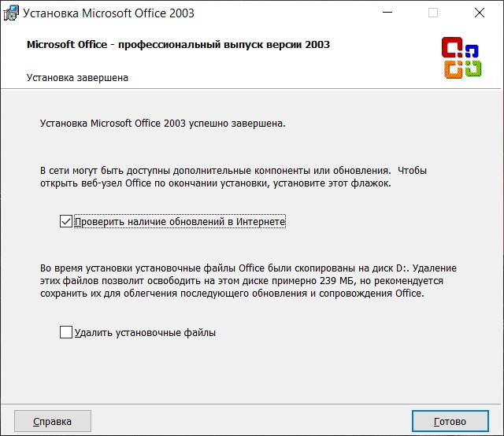Open help with the Справка button
The image size is (504, 436).
(53, 421)
